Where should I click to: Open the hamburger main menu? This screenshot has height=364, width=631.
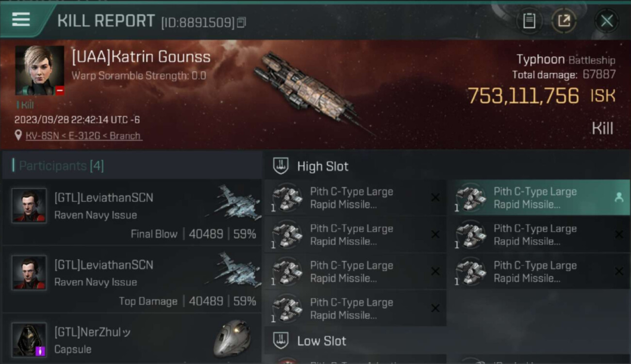21,20
